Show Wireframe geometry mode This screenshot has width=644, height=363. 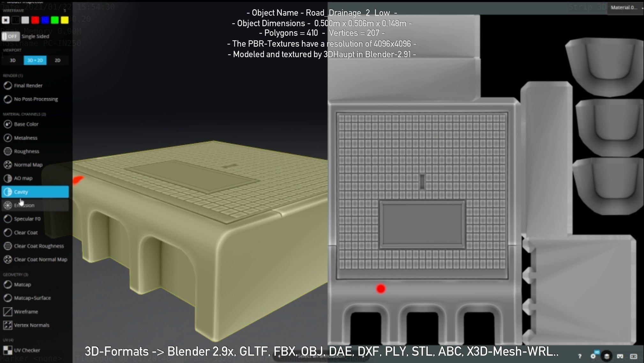tap(26, 312)
